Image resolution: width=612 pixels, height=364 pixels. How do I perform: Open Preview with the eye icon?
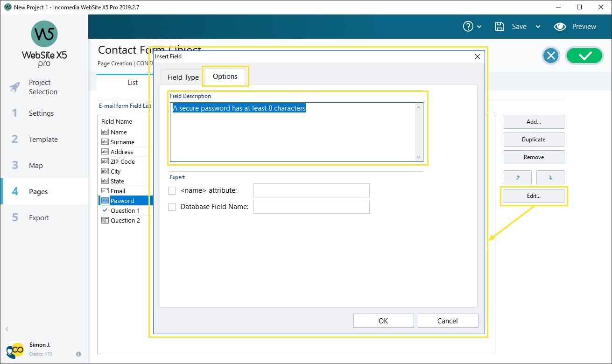pos(560,27)
